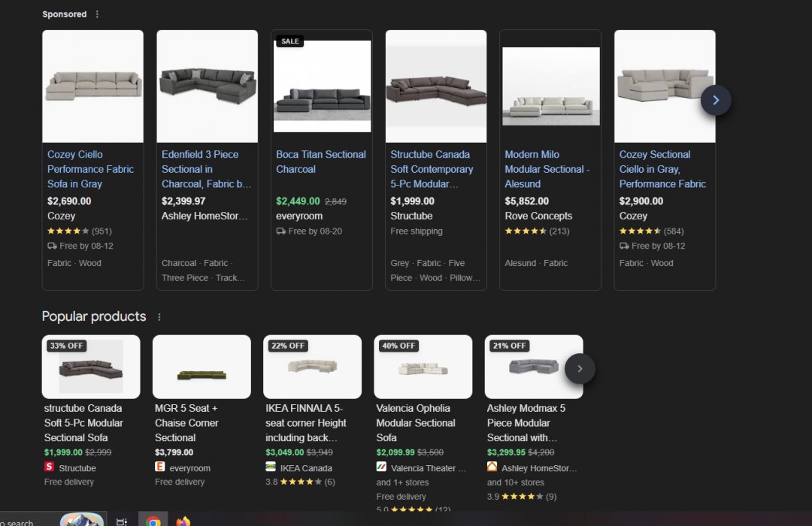Click the 213 reviews star rating

(537, 231)
